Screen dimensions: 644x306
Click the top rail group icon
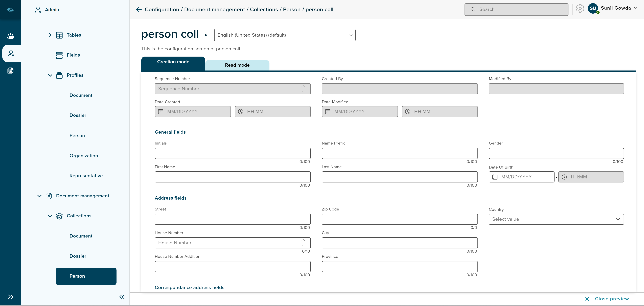coord(11,36)
